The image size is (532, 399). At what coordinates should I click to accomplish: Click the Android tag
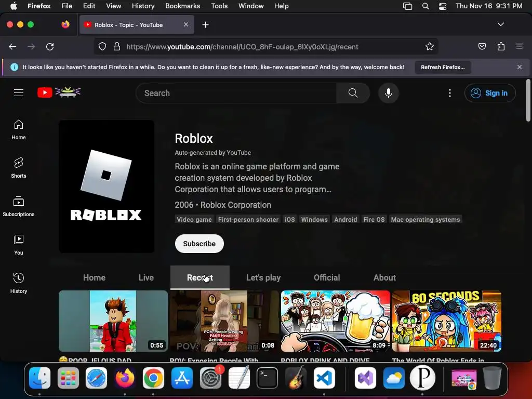coord(345,220)
